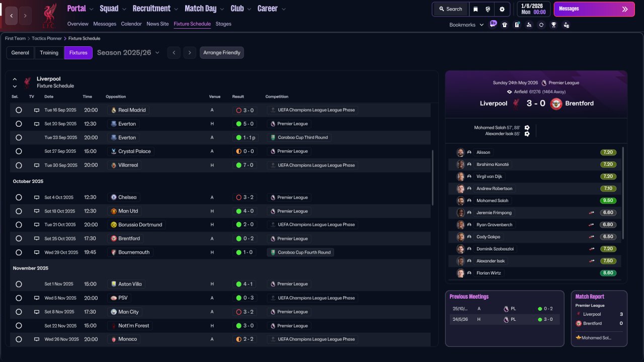Click the Man City club badge
The width and height of the screenshot is (644, 362).
click(x=114, y=312)
